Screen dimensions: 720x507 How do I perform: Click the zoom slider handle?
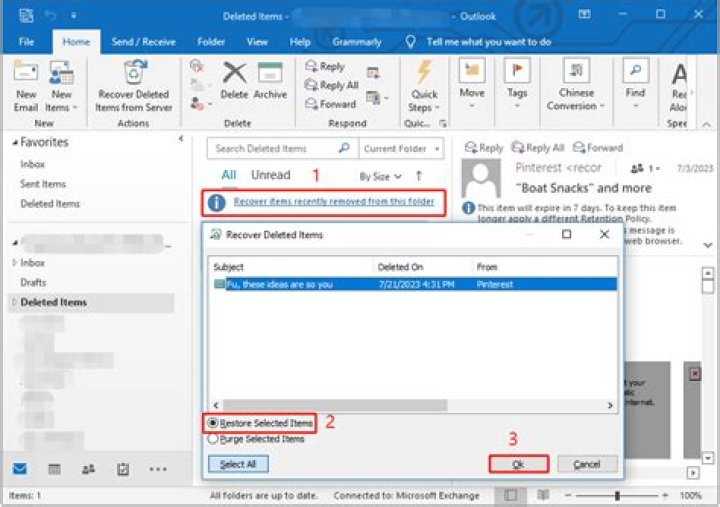(617, 496)
